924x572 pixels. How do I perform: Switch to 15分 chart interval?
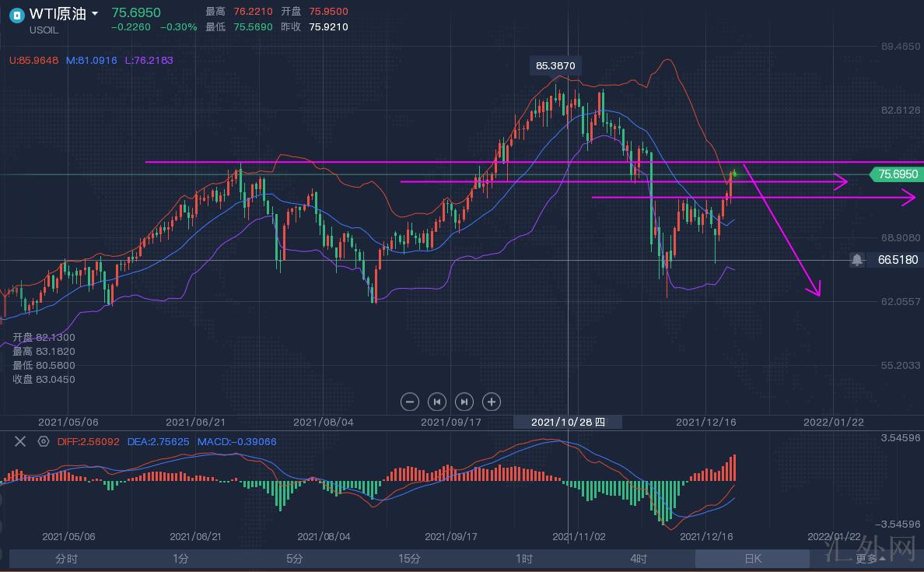[x=409, y=558]
